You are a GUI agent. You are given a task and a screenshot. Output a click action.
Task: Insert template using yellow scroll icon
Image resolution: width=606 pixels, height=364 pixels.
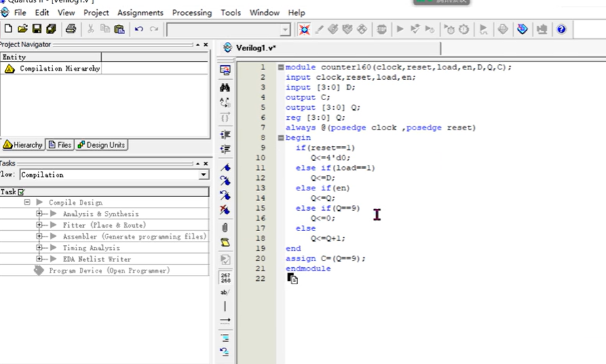[225, 242]
